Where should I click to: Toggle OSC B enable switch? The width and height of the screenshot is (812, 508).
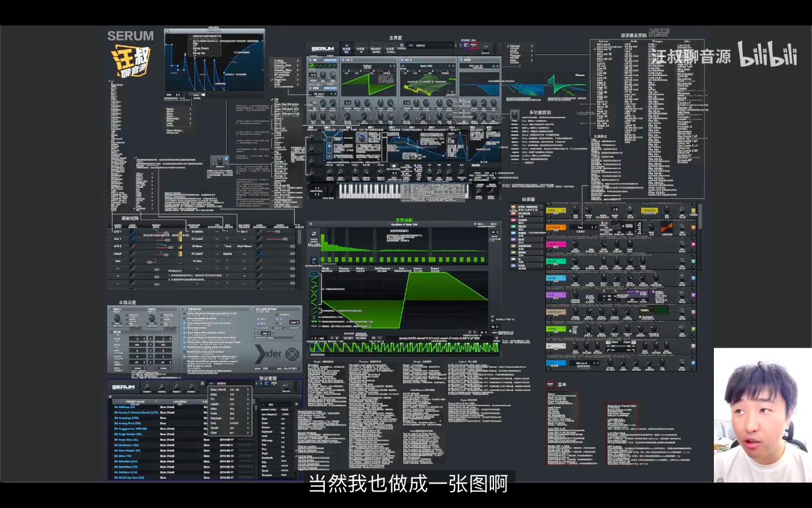click(401, 60)
